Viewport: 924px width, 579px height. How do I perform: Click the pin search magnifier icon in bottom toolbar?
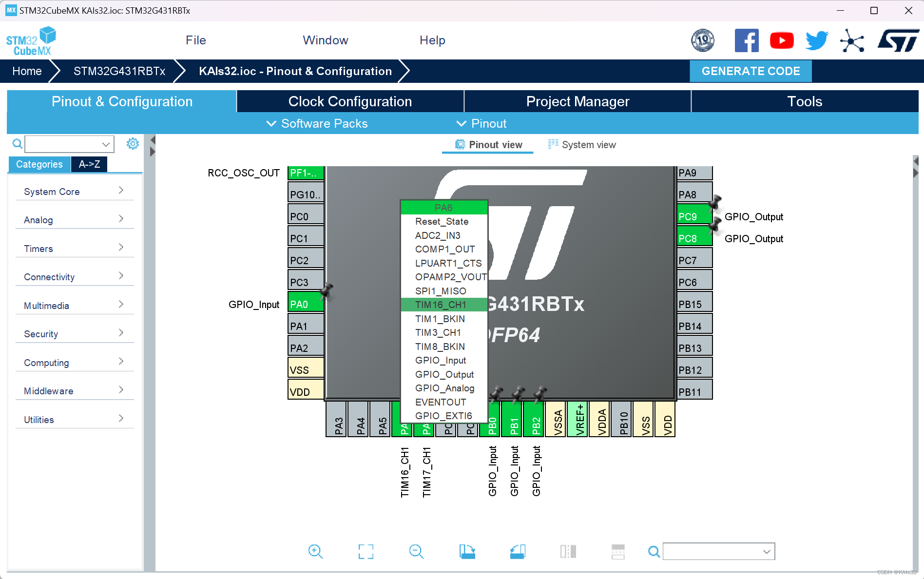coord(654,552)
